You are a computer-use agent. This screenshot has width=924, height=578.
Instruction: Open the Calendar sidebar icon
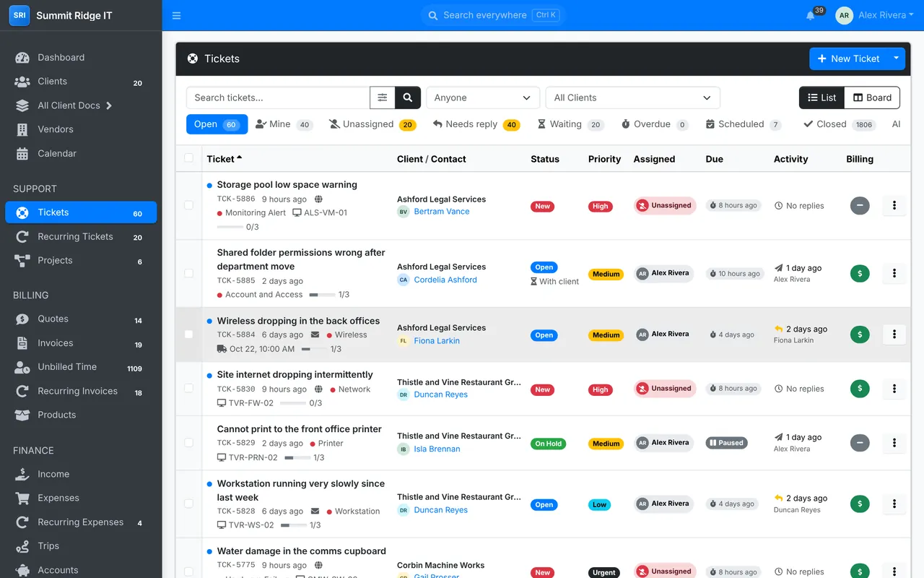point(22,154)
